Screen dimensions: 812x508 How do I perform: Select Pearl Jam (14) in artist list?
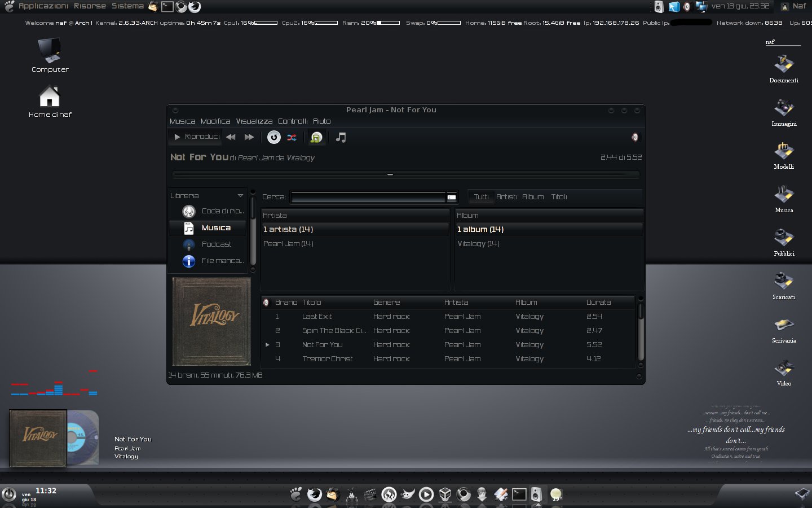(355, 244)
